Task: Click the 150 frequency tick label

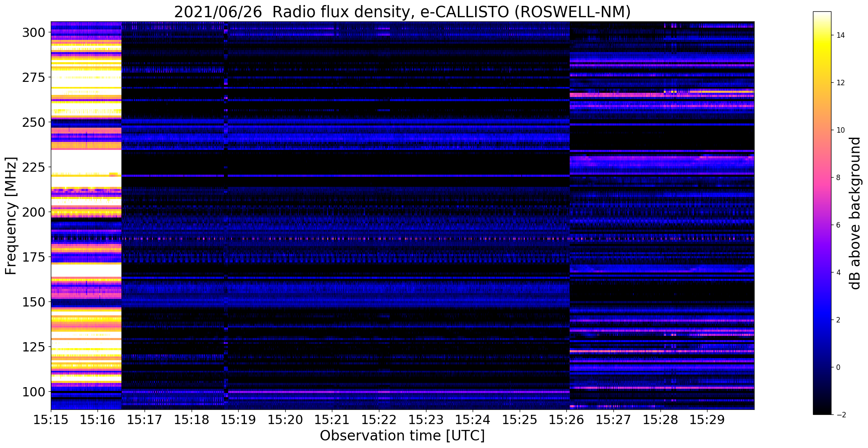Action: [34, 302]
